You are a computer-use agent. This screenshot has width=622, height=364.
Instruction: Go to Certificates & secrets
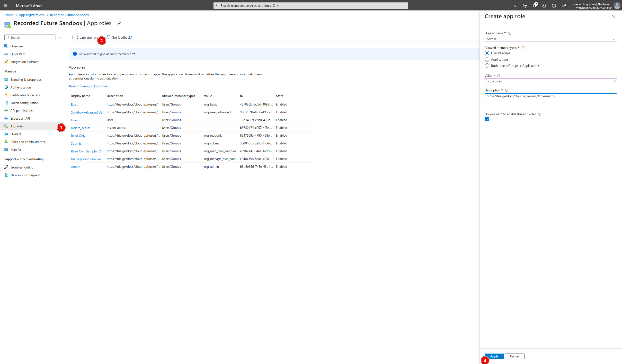click(x=25, y=95)
